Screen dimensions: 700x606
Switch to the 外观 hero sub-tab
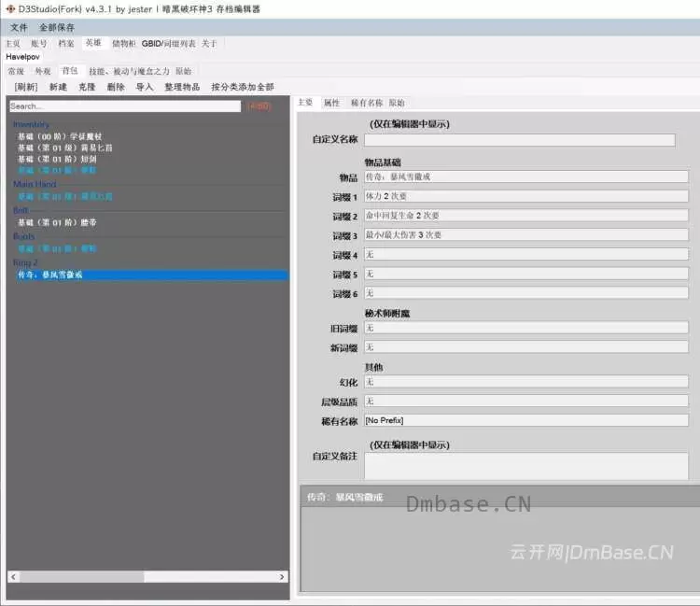coord(43,72)
